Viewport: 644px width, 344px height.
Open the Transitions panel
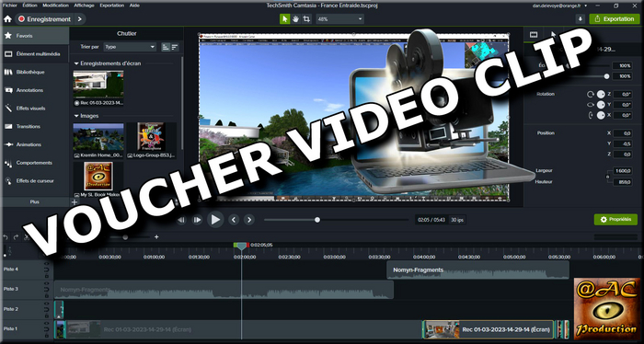point(35,126)
